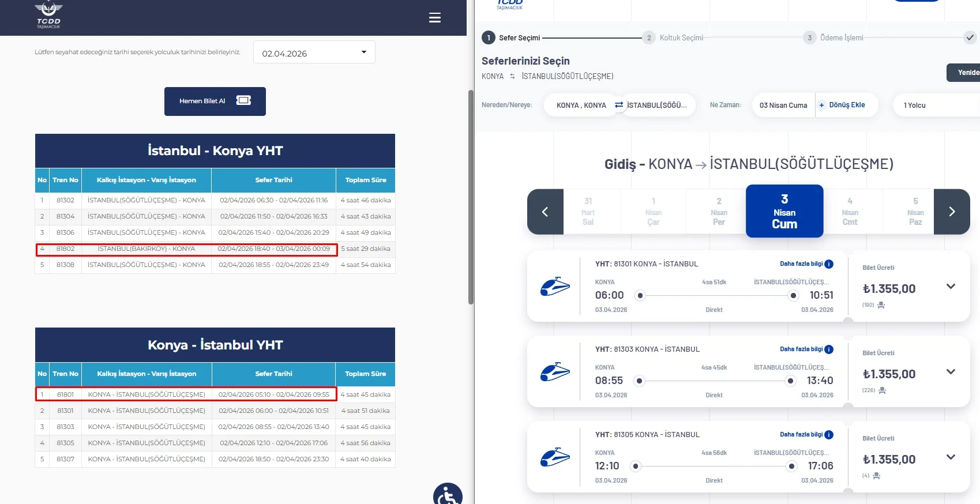Open the travel date dropdown 02.04.2026
This screenshot has height=504, width=980.
coord(314,52)
